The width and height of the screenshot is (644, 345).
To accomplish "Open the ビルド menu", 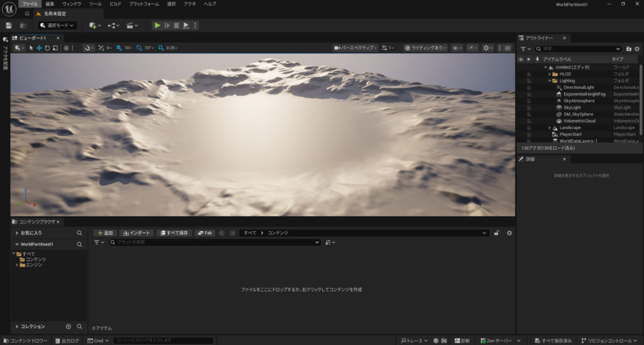I will coord(115,4).
